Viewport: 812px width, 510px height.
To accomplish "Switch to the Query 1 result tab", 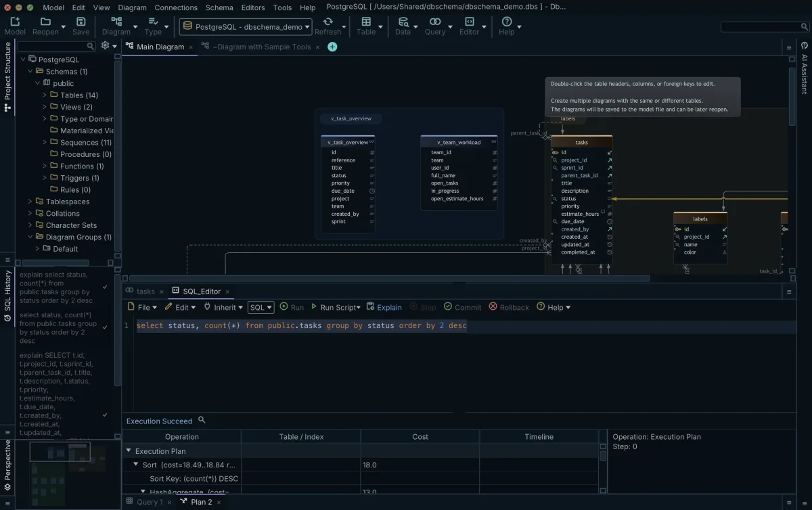I will point(150,502).
